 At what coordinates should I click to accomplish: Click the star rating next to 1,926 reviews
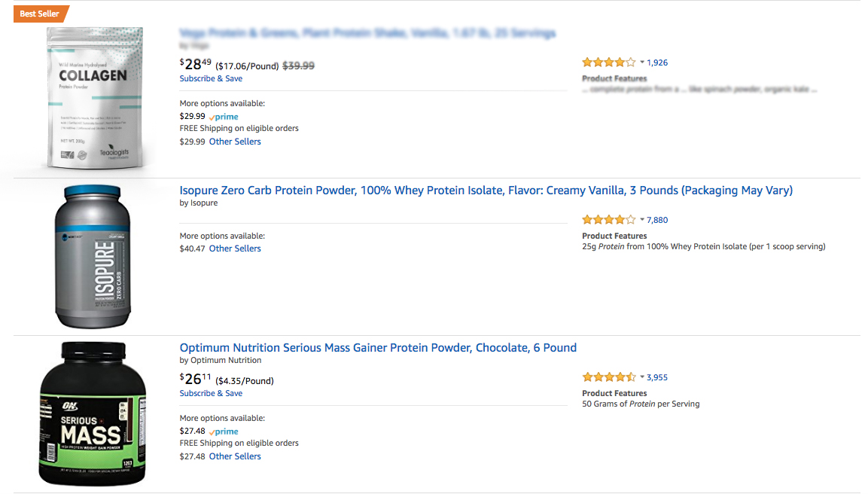pyautogui.click(x=608, y=63)
